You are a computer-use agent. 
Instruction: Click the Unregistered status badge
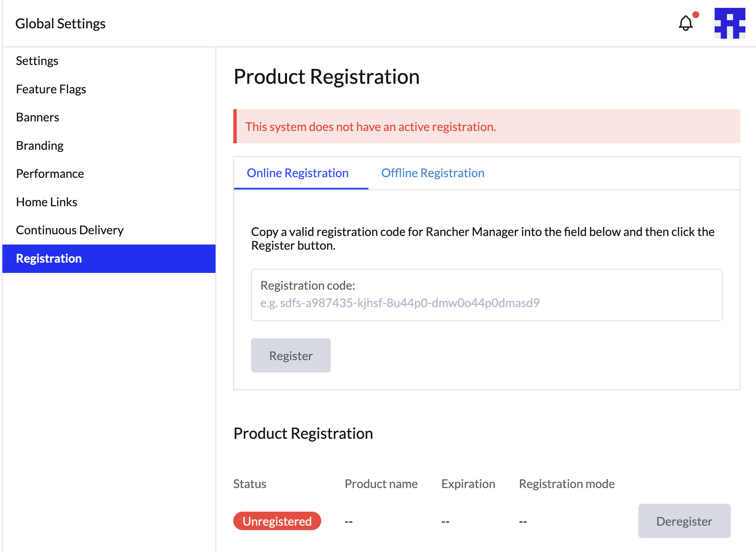(277, 521)
